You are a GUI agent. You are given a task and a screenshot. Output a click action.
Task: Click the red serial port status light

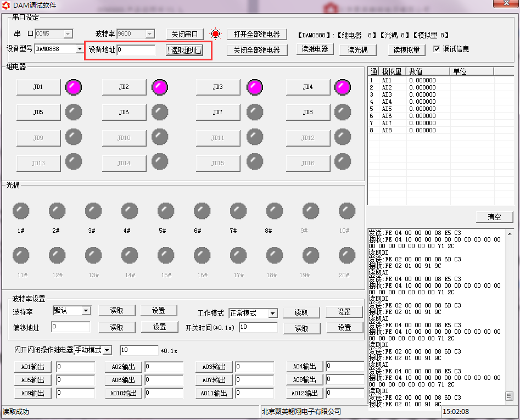(x=215, y=34)
